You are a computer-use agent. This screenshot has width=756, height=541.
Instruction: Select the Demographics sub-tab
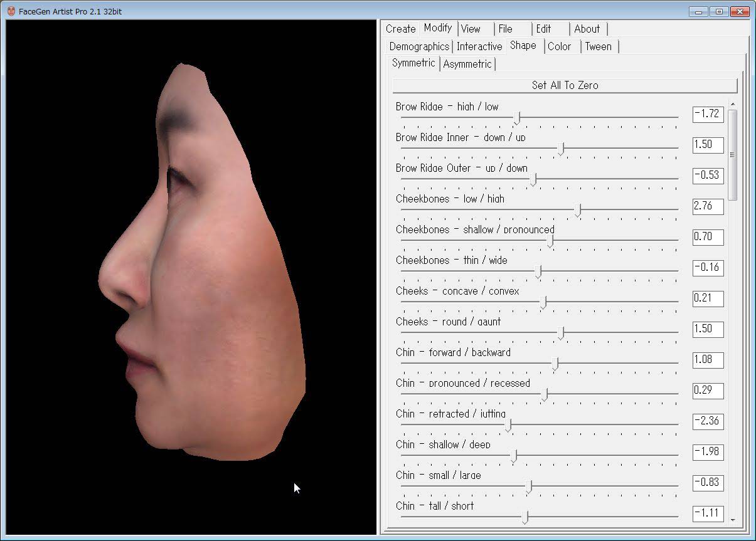coord(418,46)
